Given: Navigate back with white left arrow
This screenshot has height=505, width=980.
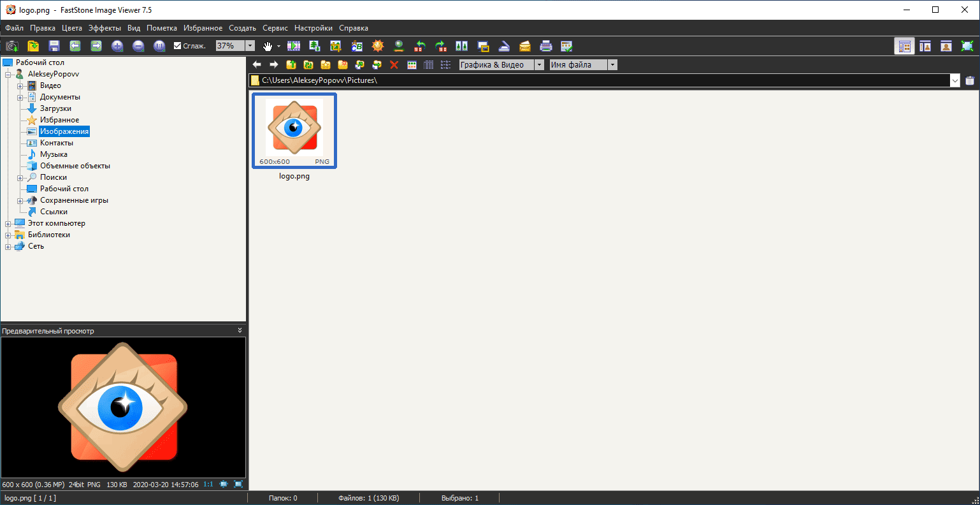Looking at the screenshot, I should (257, 64).
